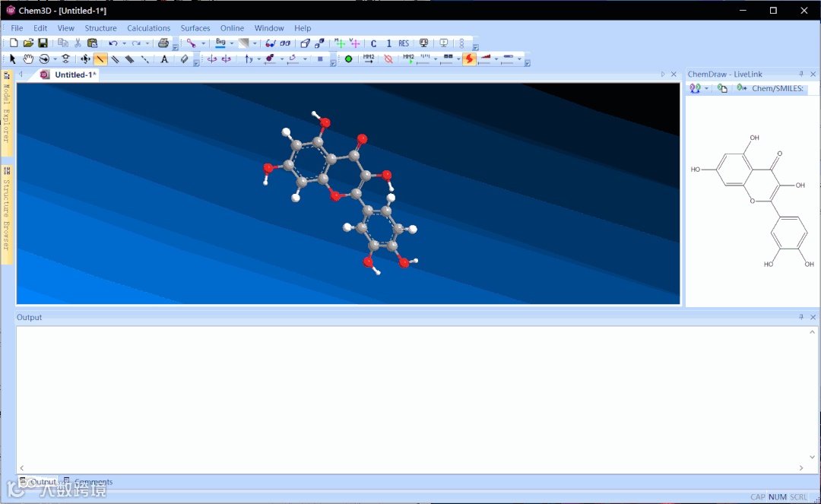Click the green M-plus axes icon
821x504 pixels.
340,43
